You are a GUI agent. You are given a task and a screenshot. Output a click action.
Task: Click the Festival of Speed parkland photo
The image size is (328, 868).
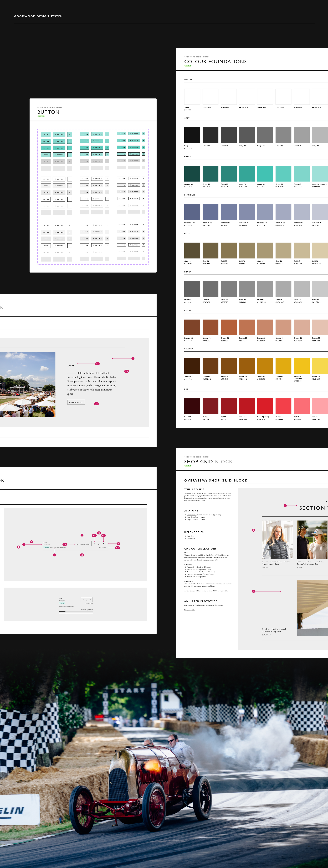[28, 384]
